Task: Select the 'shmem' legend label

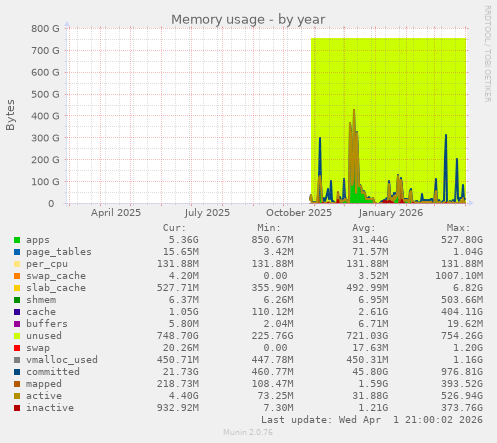Action: [41, 300]
